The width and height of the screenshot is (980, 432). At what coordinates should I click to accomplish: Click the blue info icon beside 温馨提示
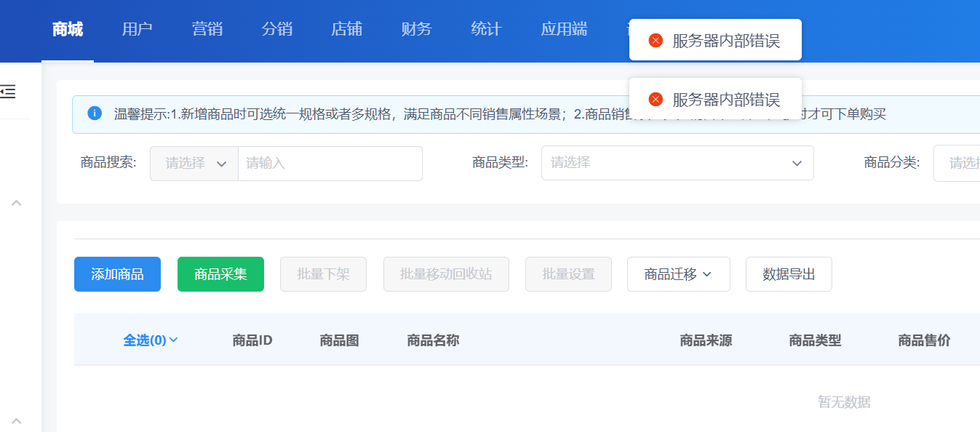95,113
